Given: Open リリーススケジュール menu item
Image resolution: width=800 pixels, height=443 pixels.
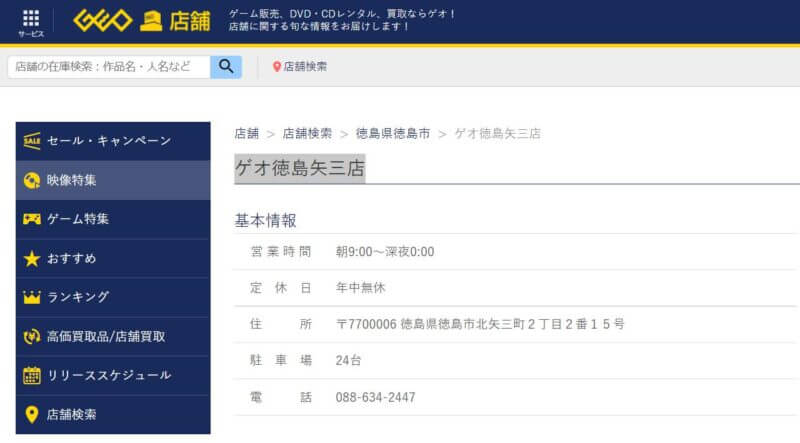Looking at the screenshot, I should click(x=113, y=375).
